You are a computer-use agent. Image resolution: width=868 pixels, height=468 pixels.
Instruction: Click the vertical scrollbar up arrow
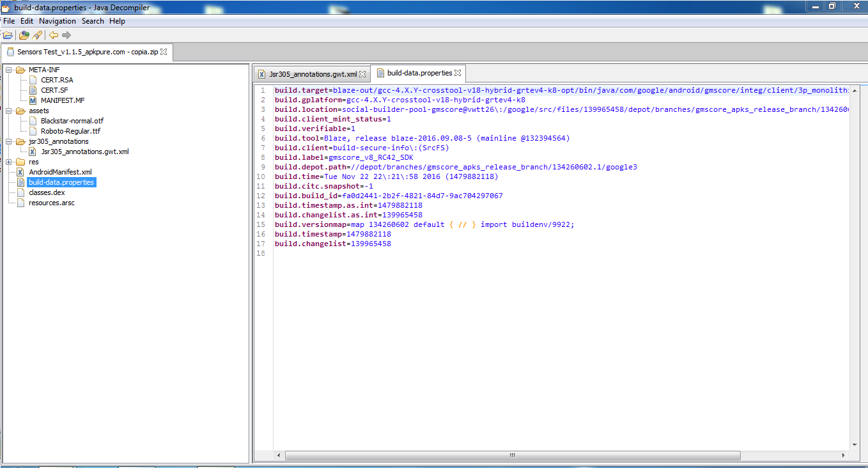855,90
